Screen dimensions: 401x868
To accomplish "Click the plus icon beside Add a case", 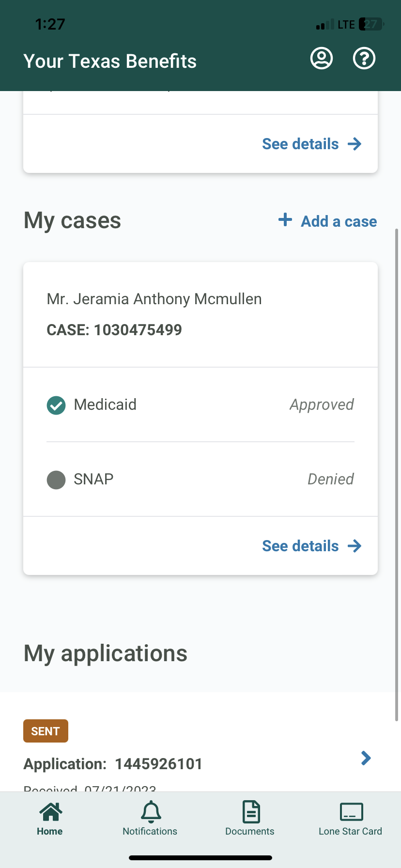I will [285, 220].
